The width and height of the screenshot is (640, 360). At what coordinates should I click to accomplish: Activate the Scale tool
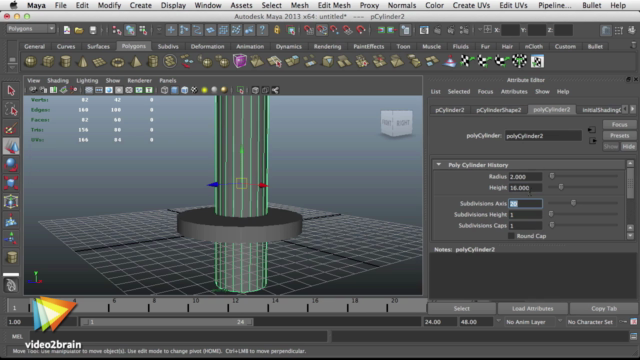(11, 183)
